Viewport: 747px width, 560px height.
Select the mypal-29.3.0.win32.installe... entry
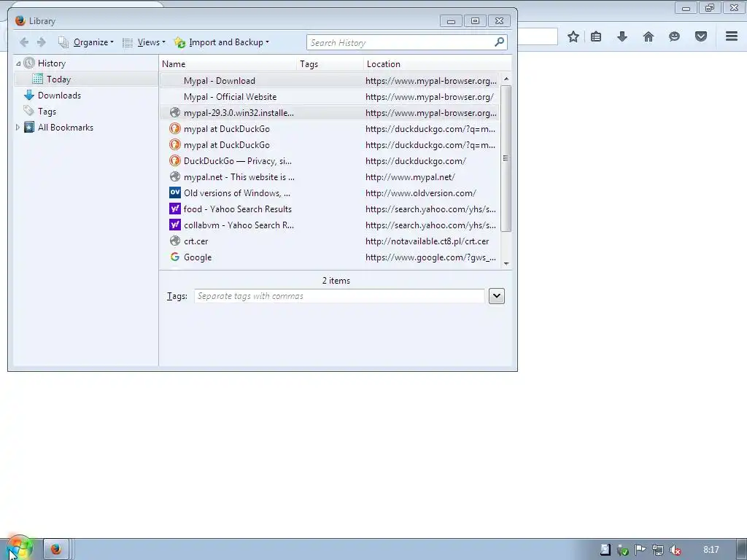329,113
